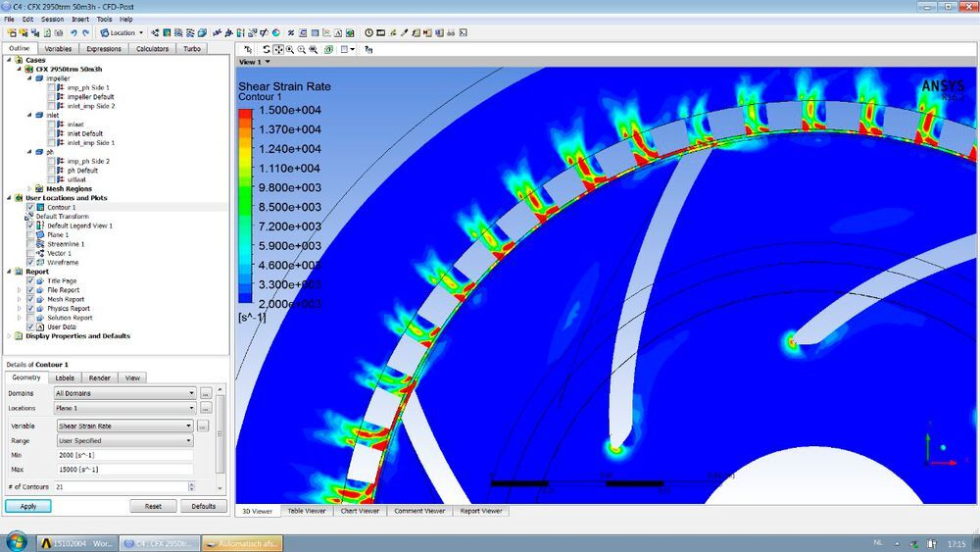Open the View 1 dropdown arrow
The image size is (980, 552).
click(x=268, y=62)
